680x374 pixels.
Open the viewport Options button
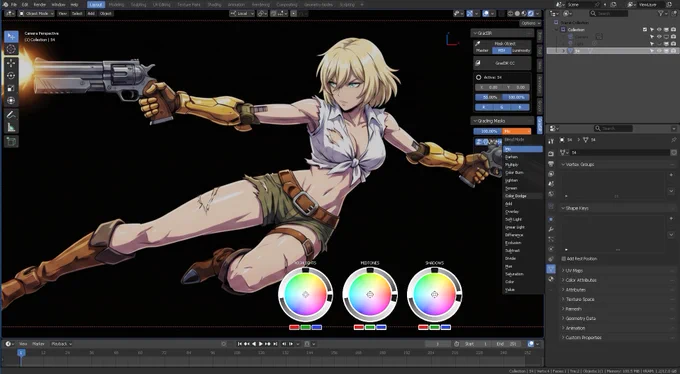pos(530,23)
